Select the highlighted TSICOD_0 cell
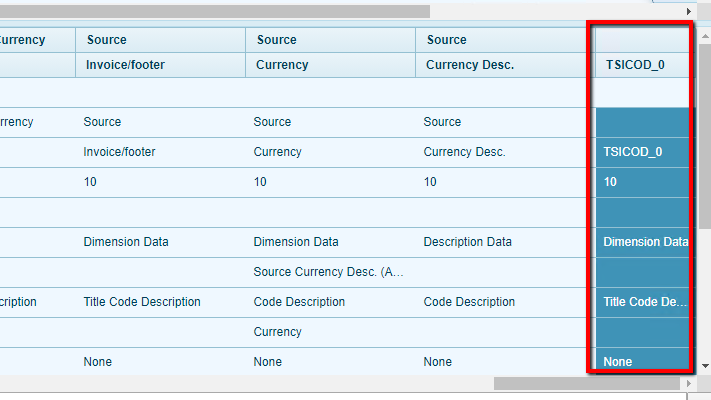 pyautogui.click(x=633, y=152)
